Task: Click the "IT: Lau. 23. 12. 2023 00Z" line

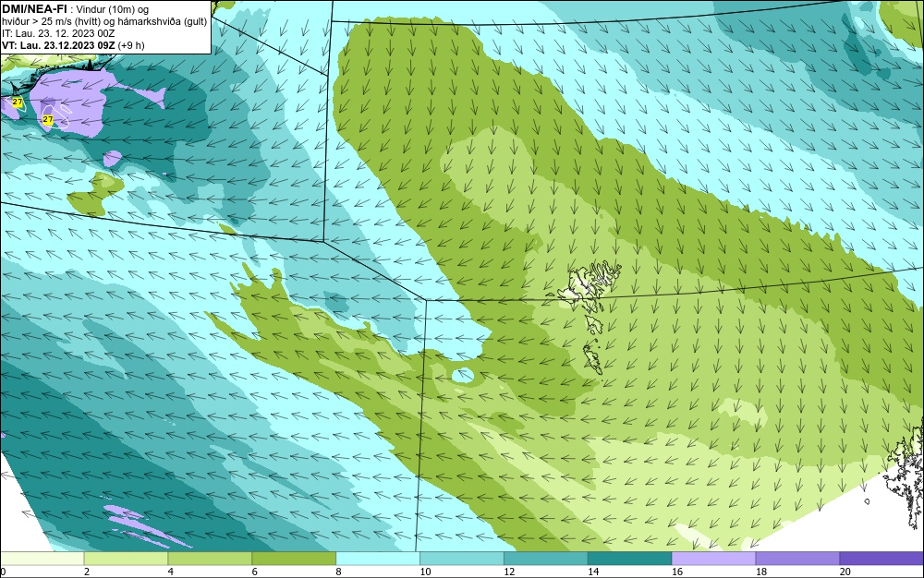Action: click(58, 33)
